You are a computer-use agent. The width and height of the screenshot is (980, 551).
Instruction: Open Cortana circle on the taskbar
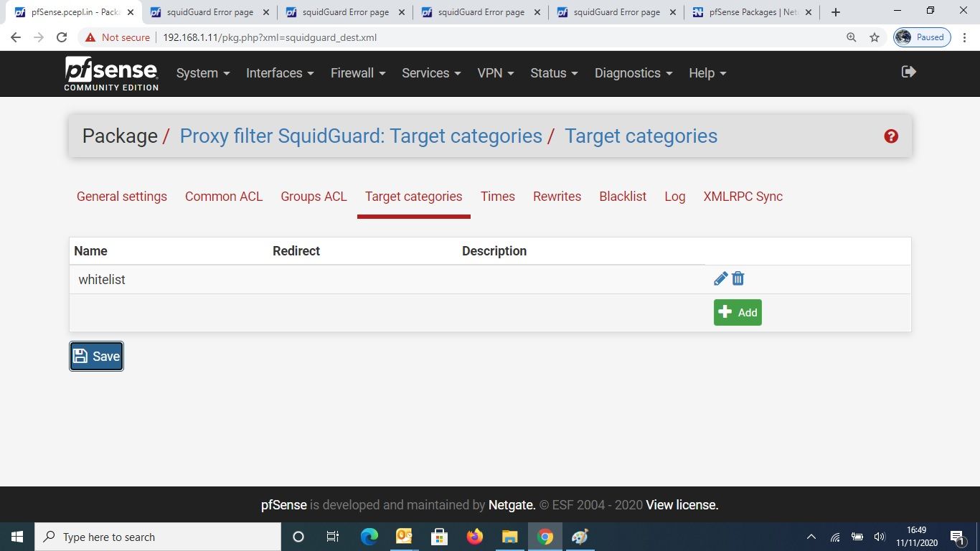pyautogui.click(x=298, y=537)
